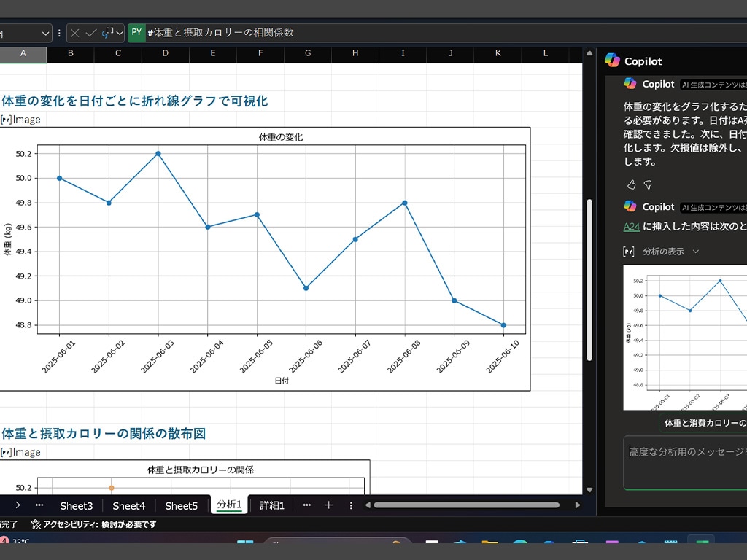Switch to the Sheet5 tab
747x560 pixels.
tap(181, 506)
